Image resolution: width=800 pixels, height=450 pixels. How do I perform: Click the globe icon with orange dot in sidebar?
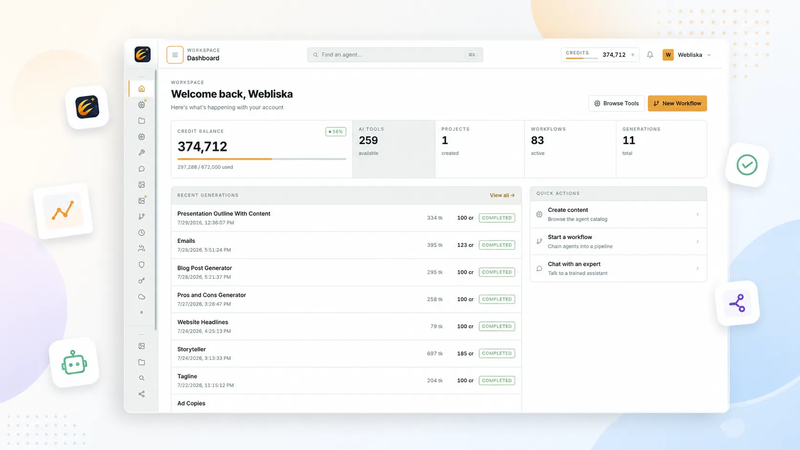tap(141, 105)
